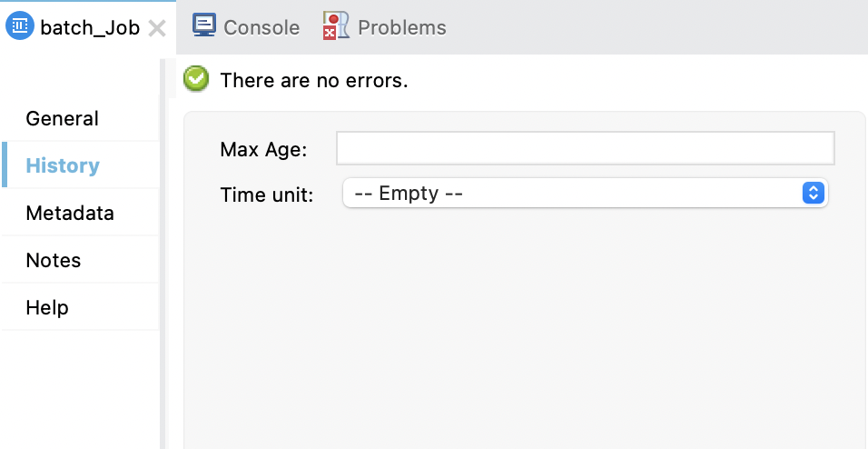Click the Problems error-marker icon
The width and height of the screenshot is (868, 449).
pos(336,26)
